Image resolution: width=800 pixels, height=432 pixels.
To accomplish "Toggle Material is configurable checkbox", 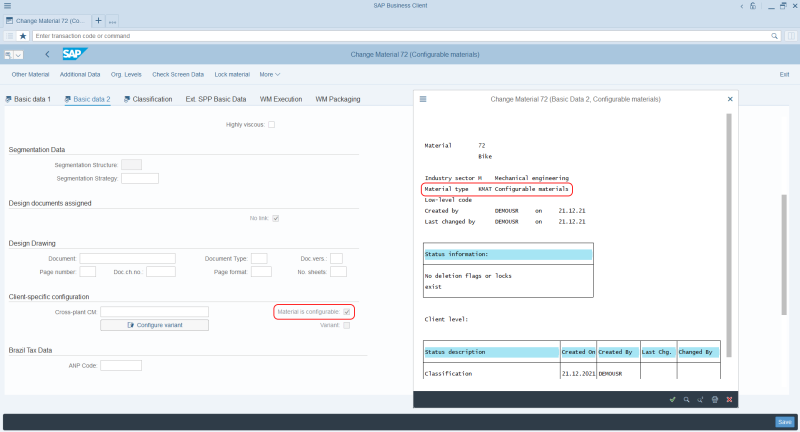I will coord(347,312).
